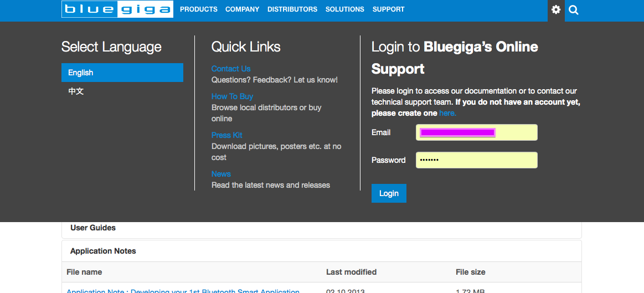Open the Company menu
This screenshot has height=293, width=644.
(x=243, y=9)
